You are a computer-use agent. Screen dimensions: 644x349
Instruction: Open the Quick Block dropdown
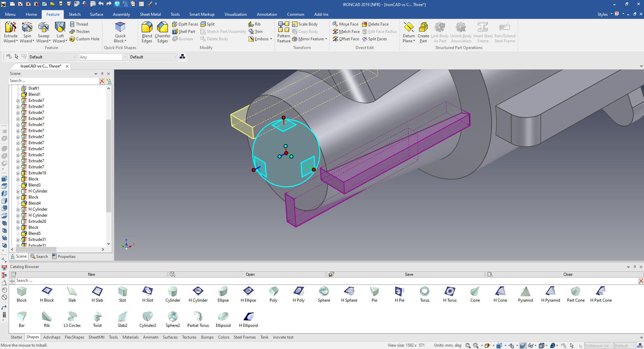coord(120,41)
